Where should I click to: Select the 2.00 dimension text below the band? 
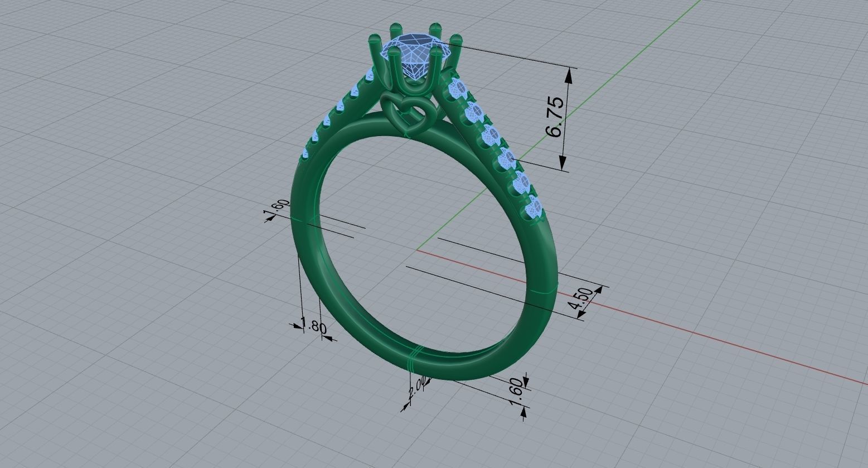click(x=418, y=387)
